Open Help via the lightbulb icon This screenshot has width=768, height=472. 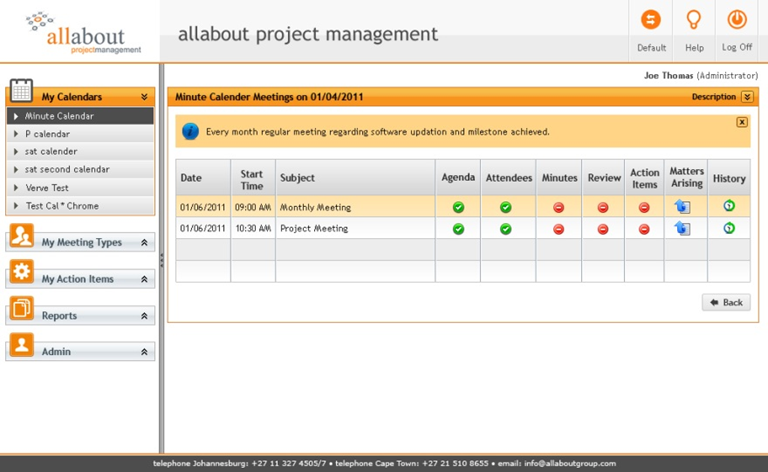pyautogui.click(x=694, y=20)
